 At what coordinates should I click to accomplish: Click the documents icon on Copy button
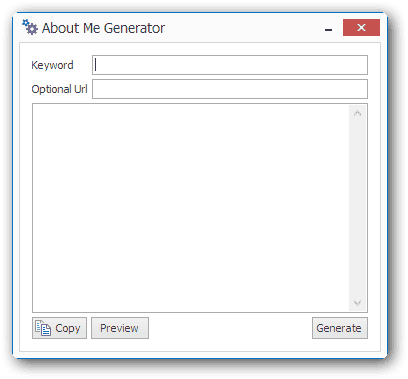click(43, 328)
